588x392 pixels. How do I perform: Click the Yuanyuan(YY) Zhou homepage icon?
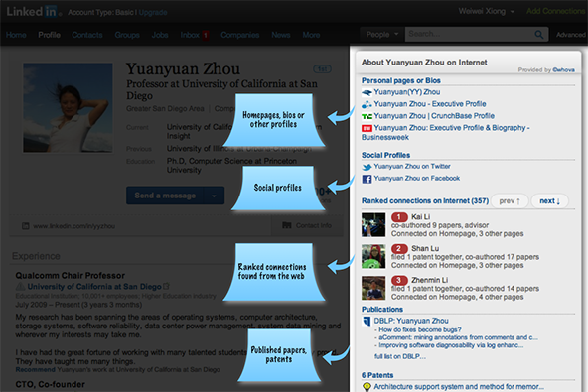pos(367,92)
